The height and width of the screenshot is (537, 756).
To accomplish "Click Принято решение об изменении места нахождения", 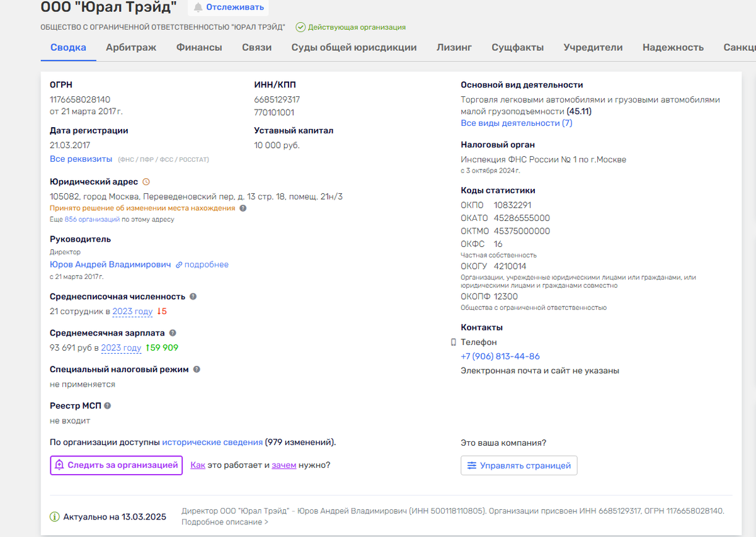I will pyautogui.click(x=142, y=208).
